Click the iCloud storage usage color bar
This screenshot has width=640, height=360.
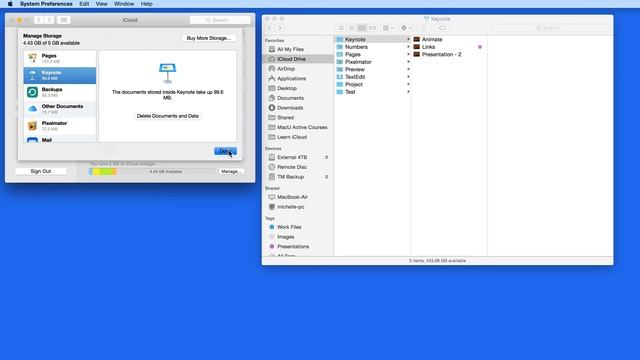[102, 171]
